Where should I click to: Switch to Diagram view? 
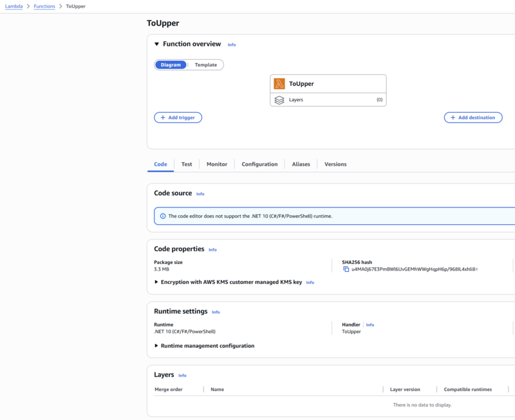pyautogui.click(x=171, y=65)
